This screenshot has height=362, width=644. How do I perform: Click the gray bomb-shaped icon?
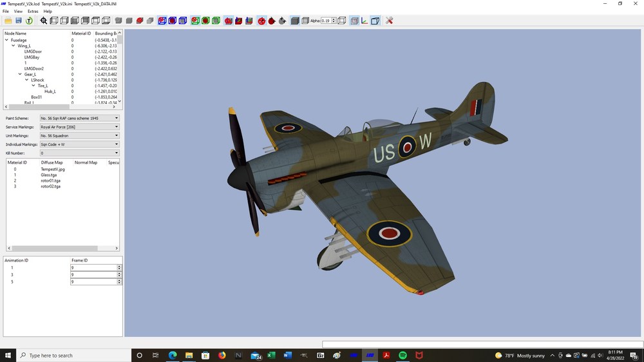point(282,21)
